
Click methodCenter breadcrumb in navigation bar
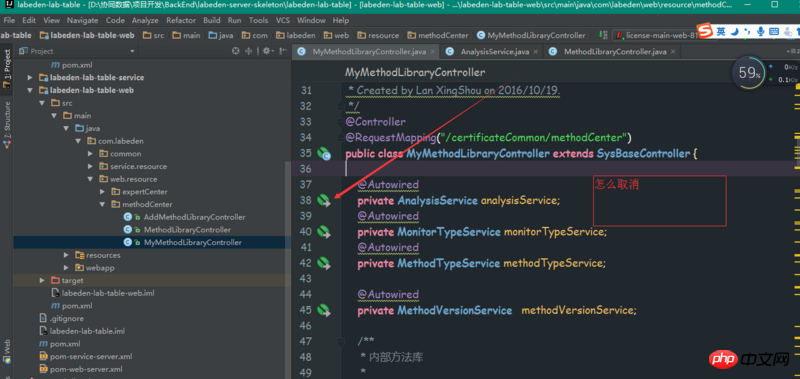click(438, 35)
